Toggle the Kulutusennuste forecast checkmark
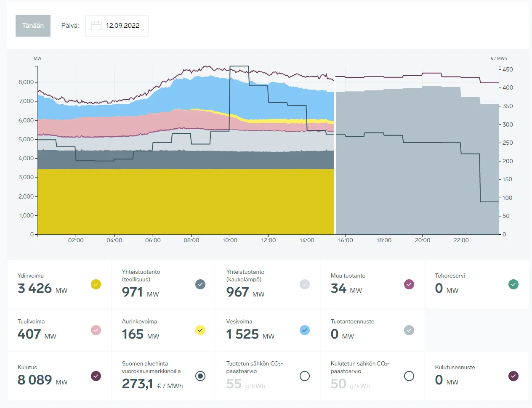532x408 pixels. coord(513,376)
